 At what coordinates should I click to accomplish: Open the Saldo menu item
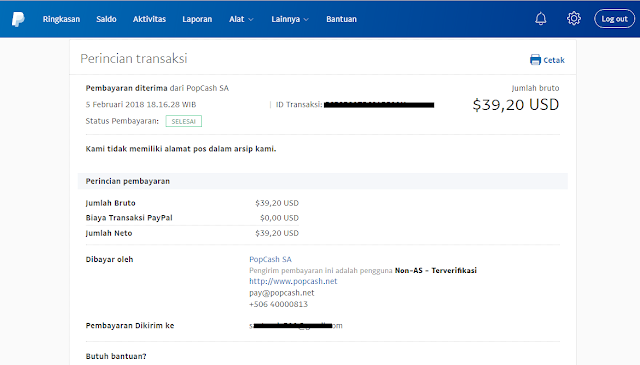click(x=106, y=19)
